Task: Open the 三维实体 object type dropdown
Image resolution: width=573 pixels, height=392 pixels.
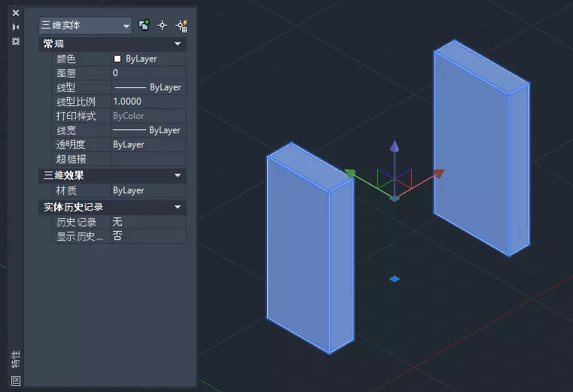Action: point(86,26)
